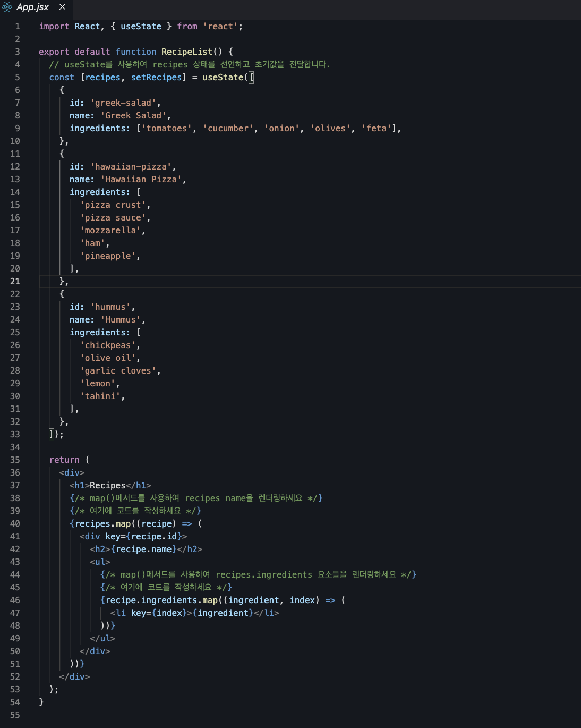Click line number 21 in the gutter

(15, 281)
